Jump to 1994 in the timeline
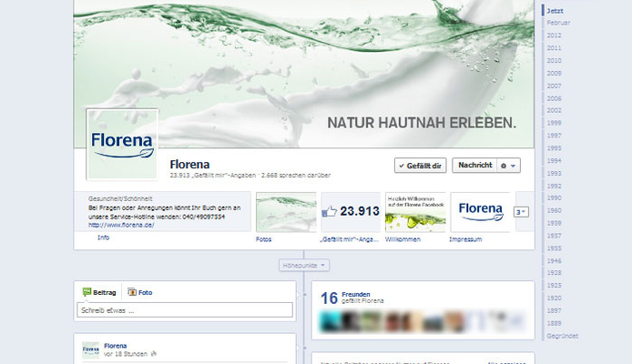The image size is (632, 364). pos(554,161)
